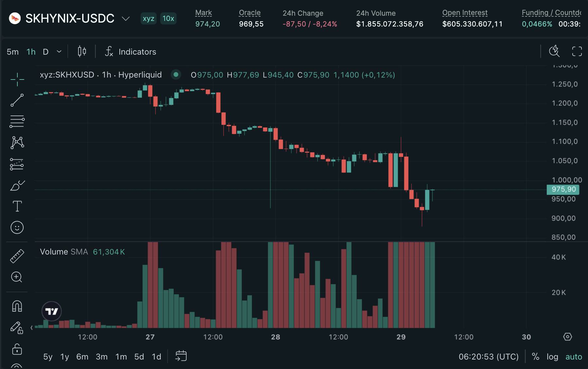Viewport: 588px width, 369px height.
Task: Set chart range to 6m
Action: tap(82, 357)
